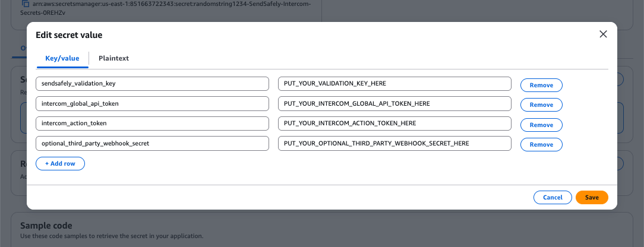644x247 pixels.
Task: Click the intercom_action_token key field
Action: [152, 123]
